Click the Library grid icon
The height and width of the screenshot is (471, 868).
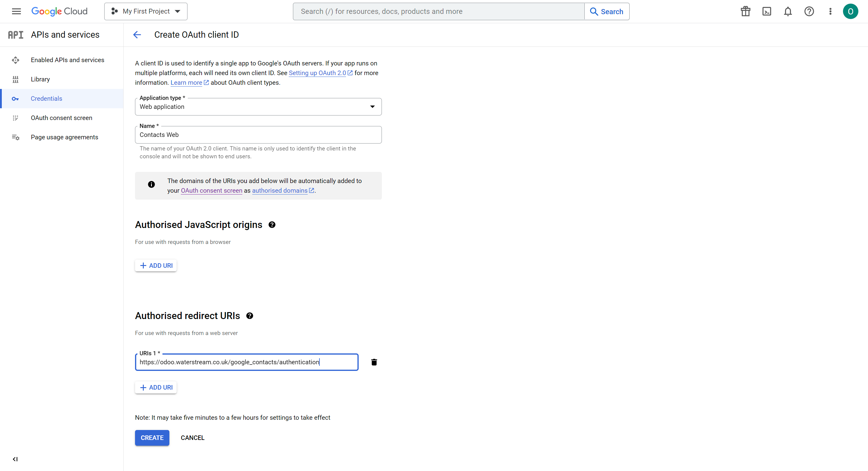(x=15, y=79)
